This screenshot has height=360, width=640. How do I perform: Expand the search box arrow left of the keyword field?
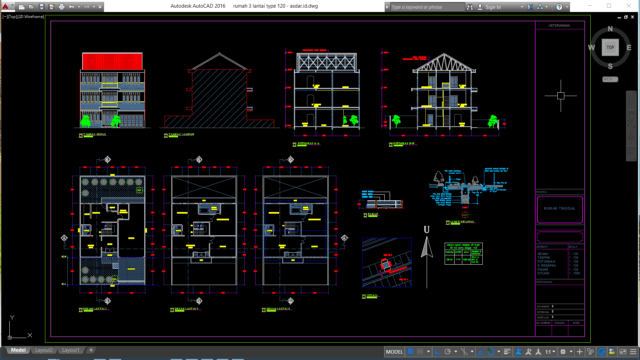(x=387, y=7)
